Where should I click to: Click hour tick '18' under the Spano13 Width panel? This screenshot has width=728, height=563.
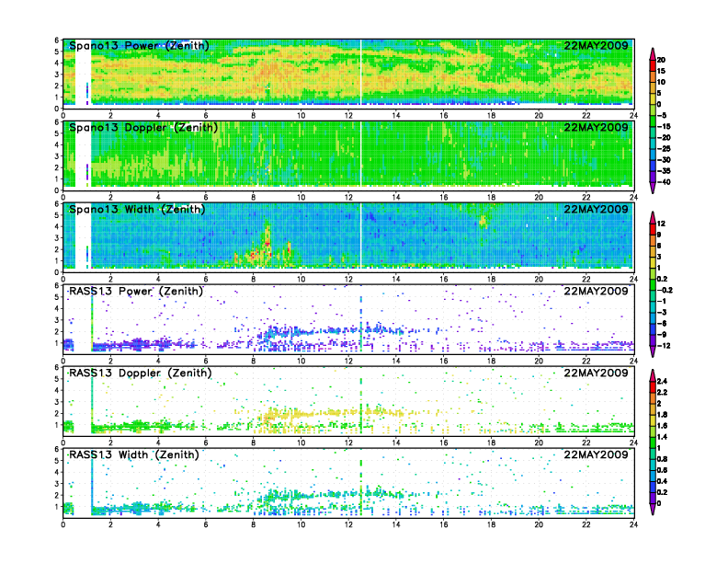(x=491, y=279)
